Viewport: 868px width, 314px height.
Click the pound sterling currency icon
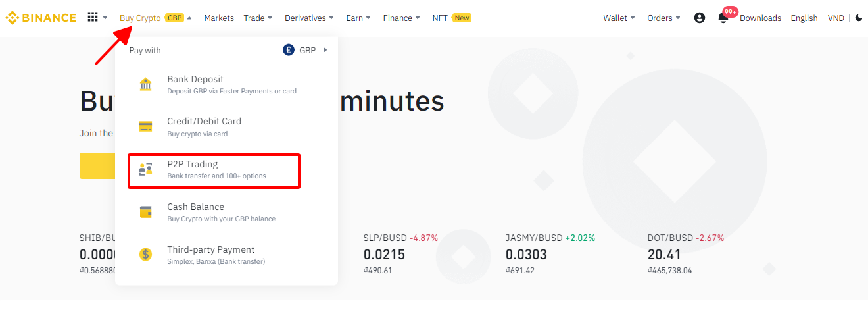(289, 50)
